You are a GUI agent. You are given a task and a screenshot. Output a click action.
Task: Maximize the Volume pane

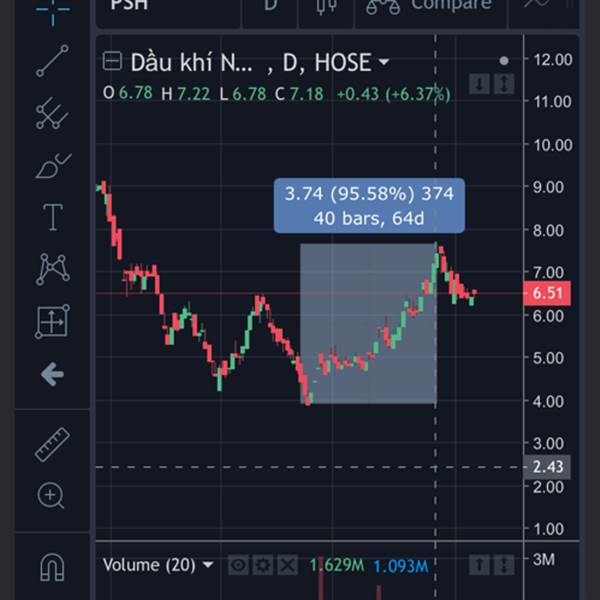(x=504, y=565)
